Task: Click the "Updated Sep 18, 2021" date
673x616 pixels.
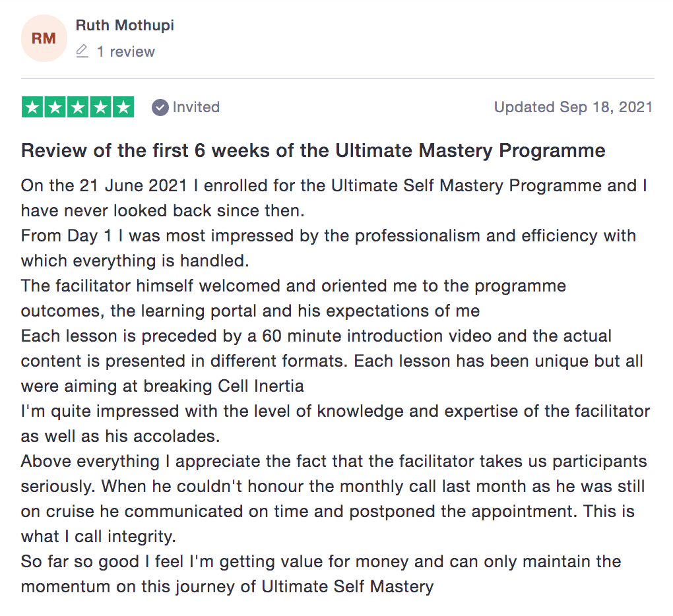Action: 573,107
